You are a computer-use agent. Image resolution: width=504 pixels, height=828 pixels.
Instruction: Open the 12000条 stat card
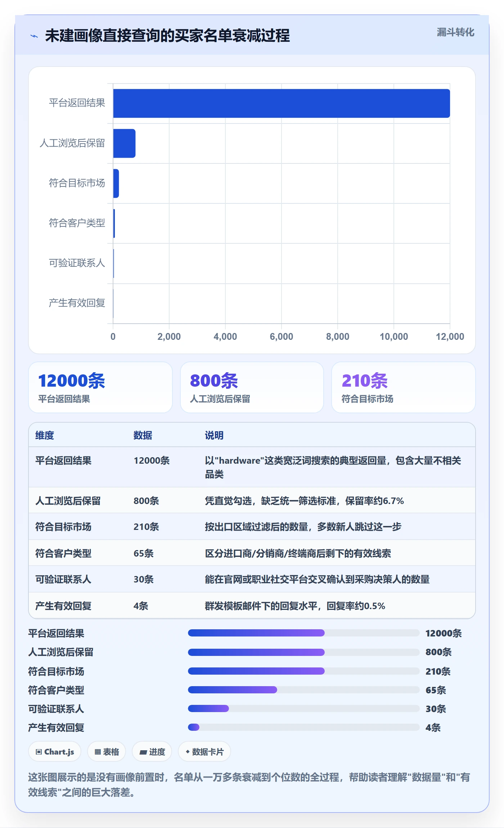100,387
